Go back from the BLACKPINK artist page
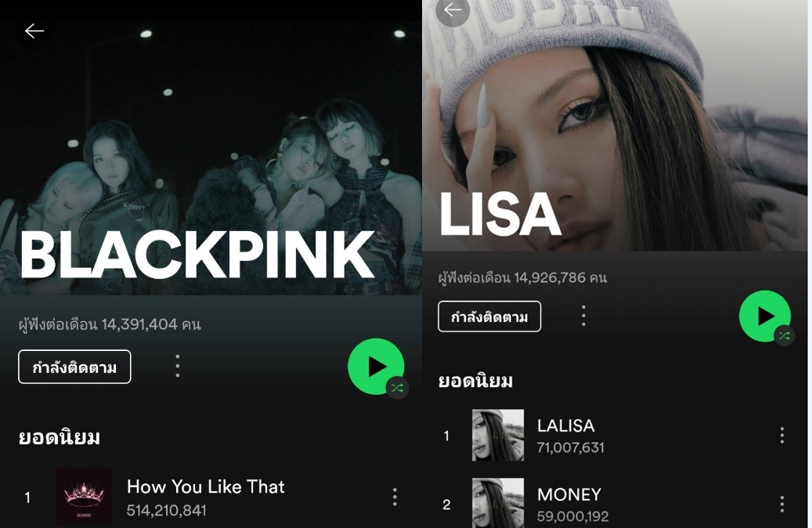 point(34,31)
